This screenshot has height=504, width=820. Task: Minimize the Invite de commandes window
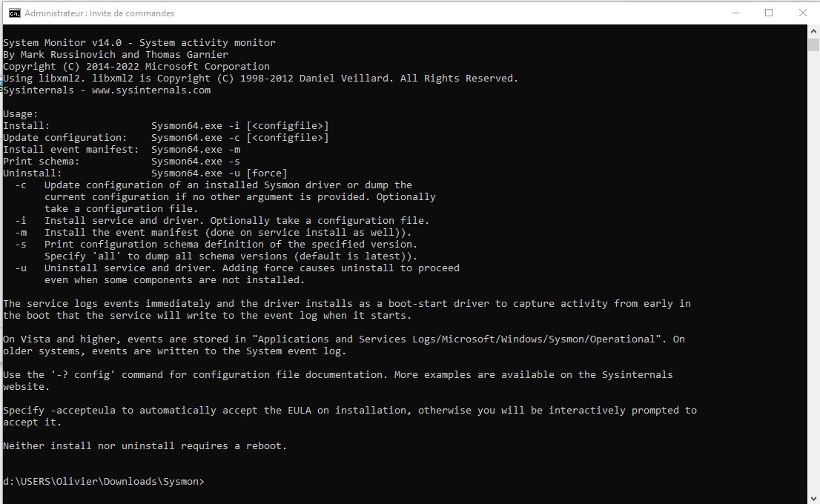coord(735,13)
